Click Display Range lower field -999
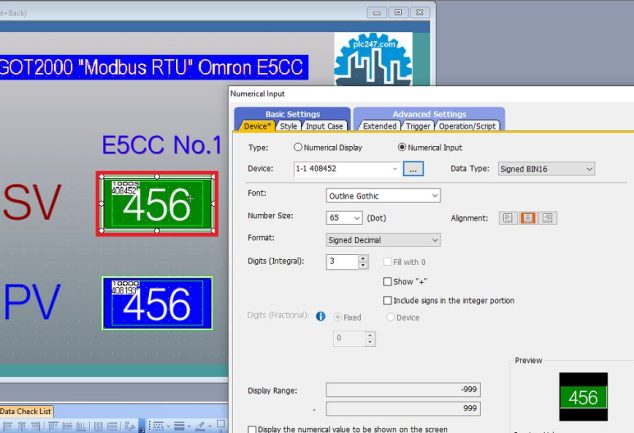634x433 pixels. click(403, 390)
